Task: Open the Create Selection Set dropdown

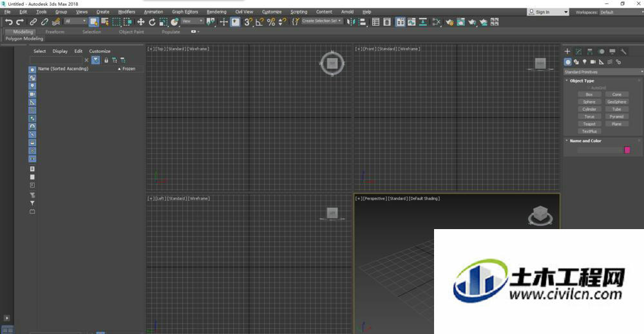Action: [x=321, y=21]
